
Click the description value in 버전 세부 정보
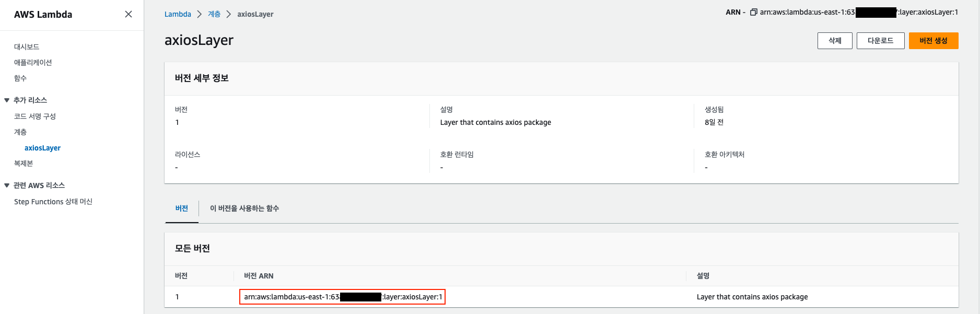coord(496,122)
